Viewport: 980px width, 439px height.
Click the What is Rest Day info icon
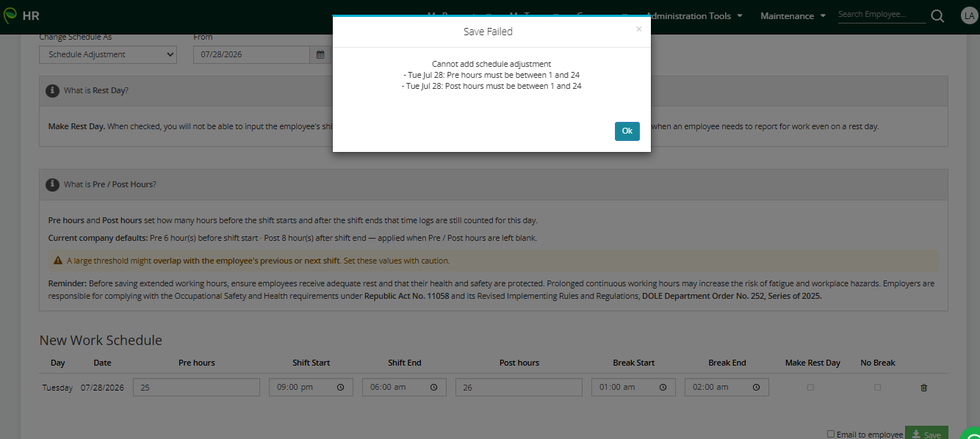click(x=52, y=90)
